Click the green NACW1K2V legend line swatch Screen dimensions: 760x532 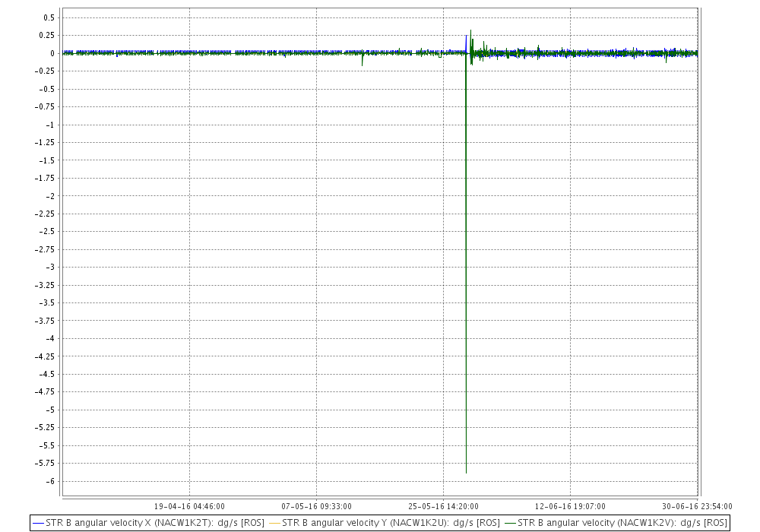click(511, 524)
